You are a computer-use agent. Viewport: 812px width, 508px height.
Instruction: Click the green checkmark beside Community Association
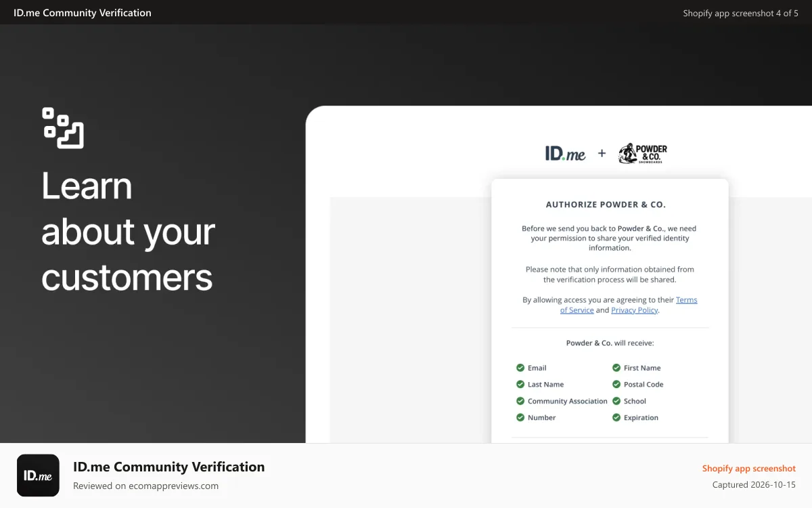520,401
